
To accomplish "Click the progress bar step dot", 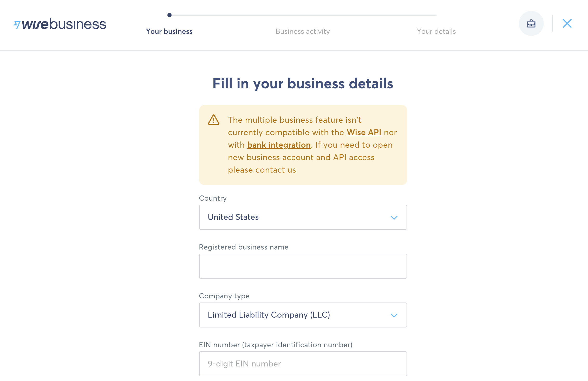I will 169,15.
